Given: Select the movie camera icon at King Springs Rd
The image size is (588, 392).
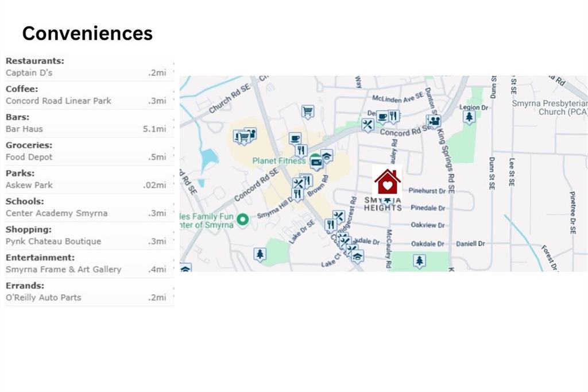Looking at the screenshot, I should point(434,121).
